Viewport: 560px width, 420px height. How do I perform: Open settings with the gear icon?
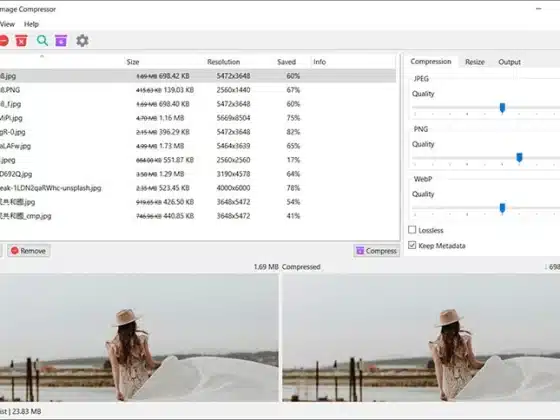point(82,41)
